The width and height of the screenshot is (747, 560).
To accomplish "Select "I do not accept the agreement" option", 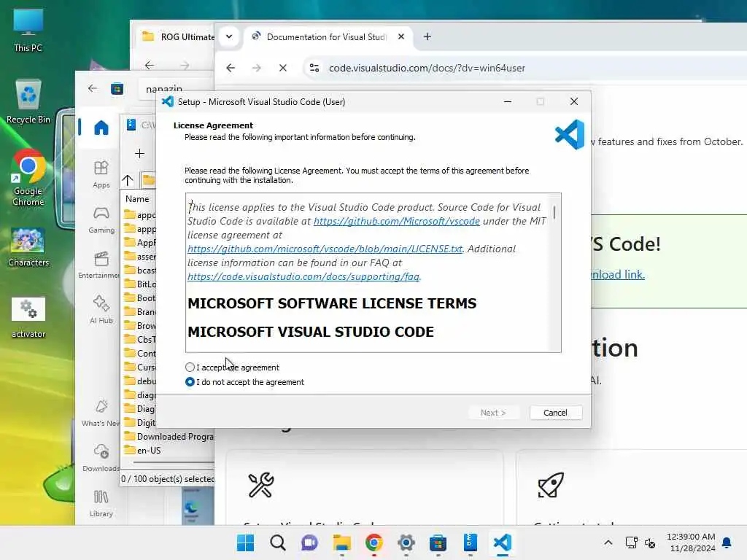I will (x=190, y=382).
